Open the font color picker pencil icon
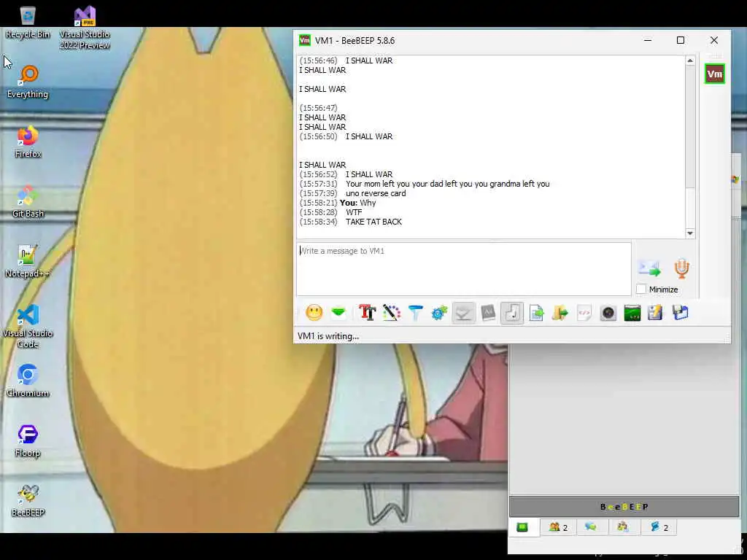Image resolution: width=747 pixels, height=560 pixels. (x=392, y=313)
